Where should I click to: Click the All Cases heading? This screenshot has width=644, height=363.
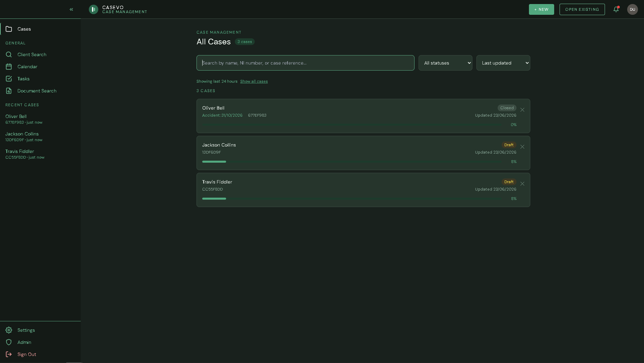214,42
